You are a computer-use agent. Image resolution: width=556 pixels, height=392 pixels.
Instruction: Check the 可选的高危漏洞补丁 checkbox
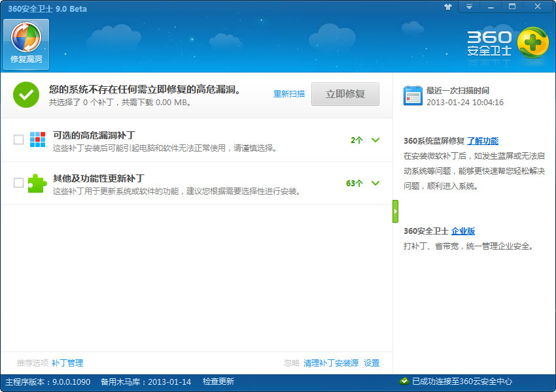[18, 140]
